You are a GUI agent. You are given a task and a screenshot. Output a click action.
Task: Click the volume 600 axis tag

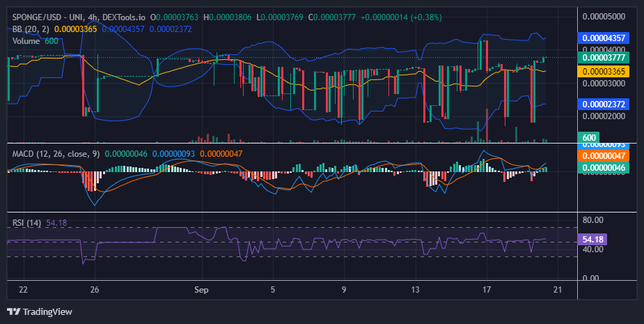pyautogui.click(x=588, y=137)
